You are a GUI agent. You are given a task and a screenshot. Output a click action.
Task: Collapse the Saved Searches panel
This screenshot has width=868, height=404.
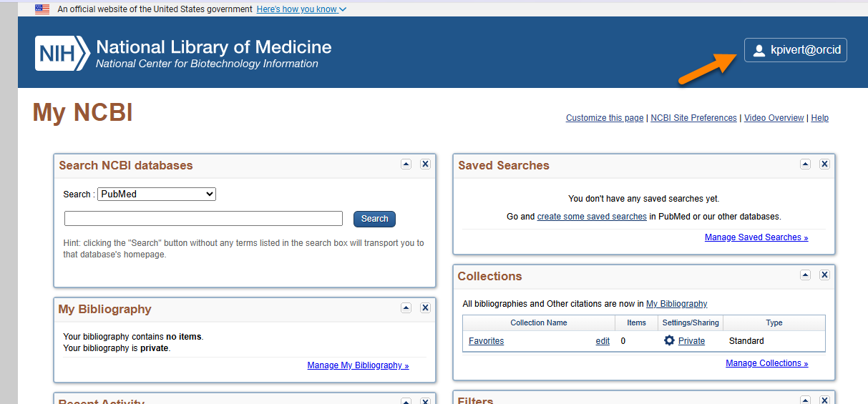(805, 164)
